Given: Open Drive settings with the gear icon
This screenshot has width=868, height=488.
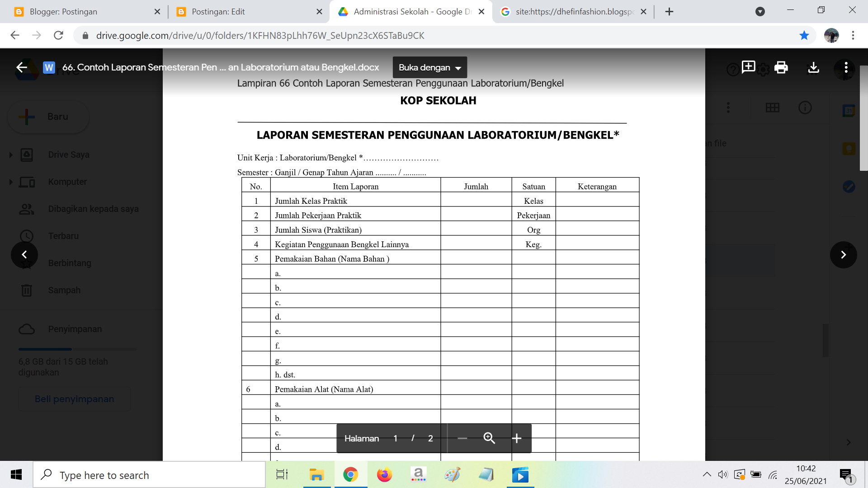Looking at the screenshot, I should (x=764, y=69).
